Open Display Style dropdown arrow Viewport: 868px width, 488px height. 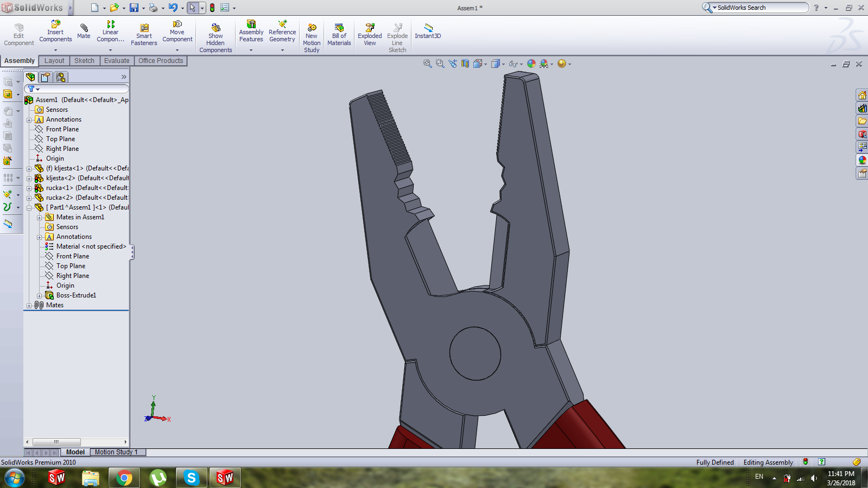coord(503,64)
